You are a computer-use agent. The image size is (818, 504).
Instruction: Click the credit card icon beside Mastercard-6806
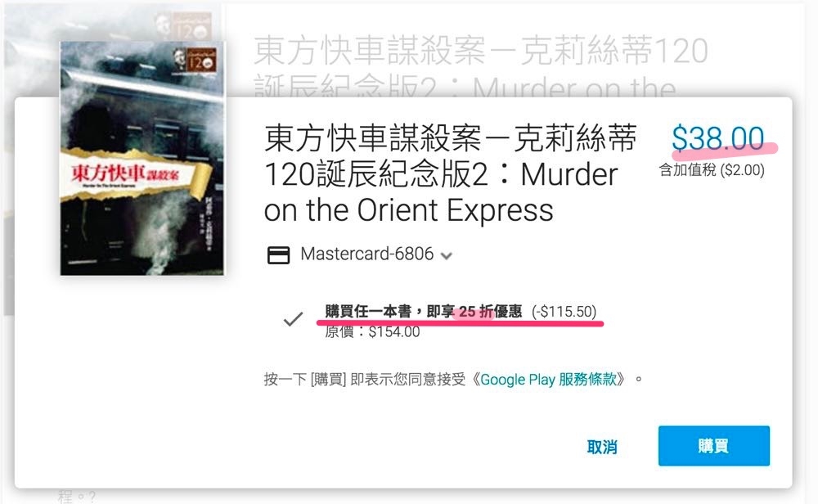pyautogui.click(x=278, y=255)
